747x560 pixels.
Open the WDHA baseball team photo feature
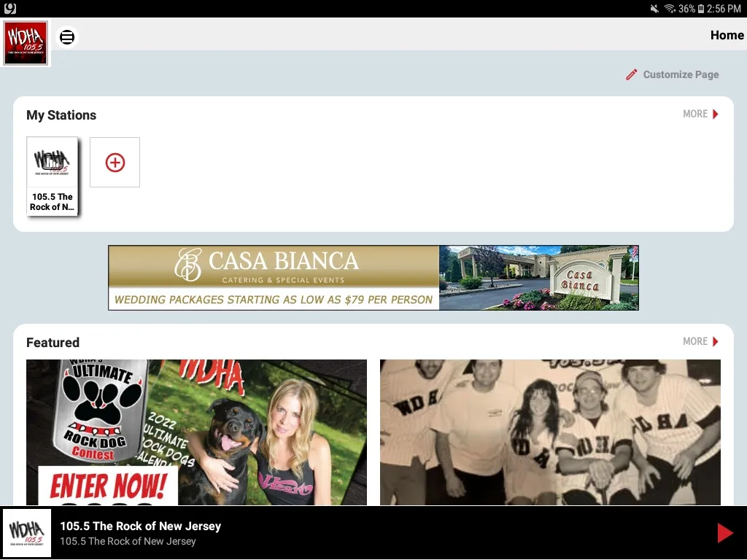(x=550, y=432)
